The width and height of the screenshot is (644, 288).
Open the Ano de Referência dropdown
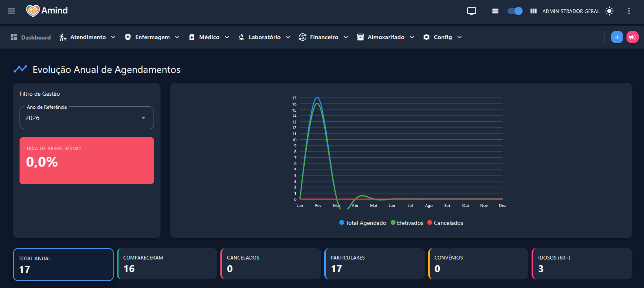(87, 118)
